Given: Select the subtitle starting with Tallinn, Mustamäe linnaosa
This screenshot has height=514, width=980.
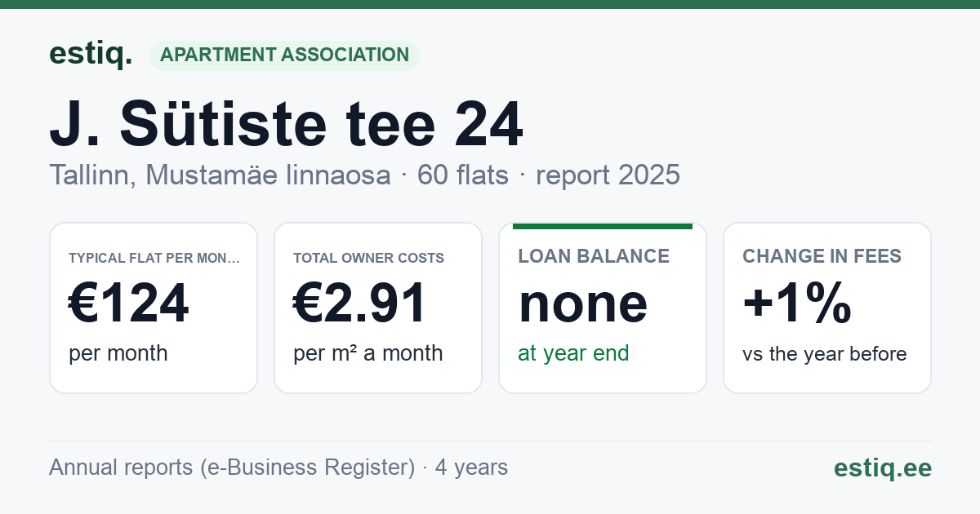Looking at the screenshot, I should coord(364,175).
